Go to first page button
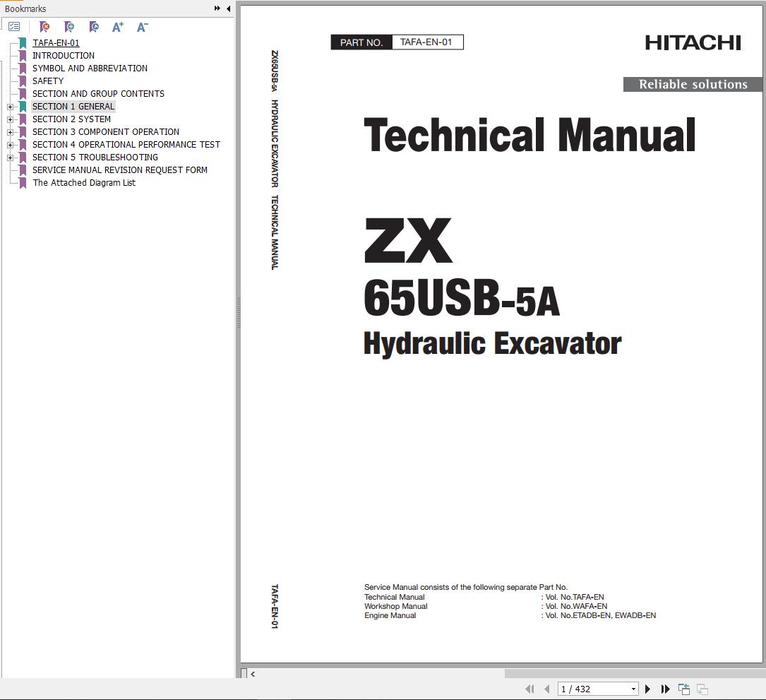The height and width of the screenshot is (700, 766). (x=530, y=689)
